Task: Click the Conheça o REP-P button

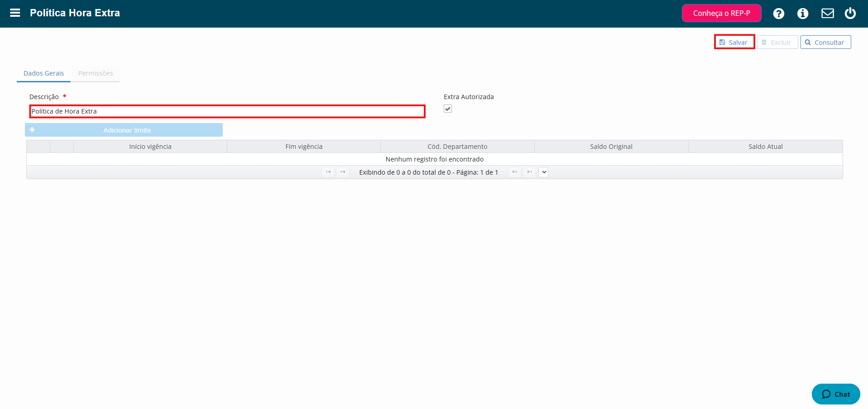Action: (722, 13)
